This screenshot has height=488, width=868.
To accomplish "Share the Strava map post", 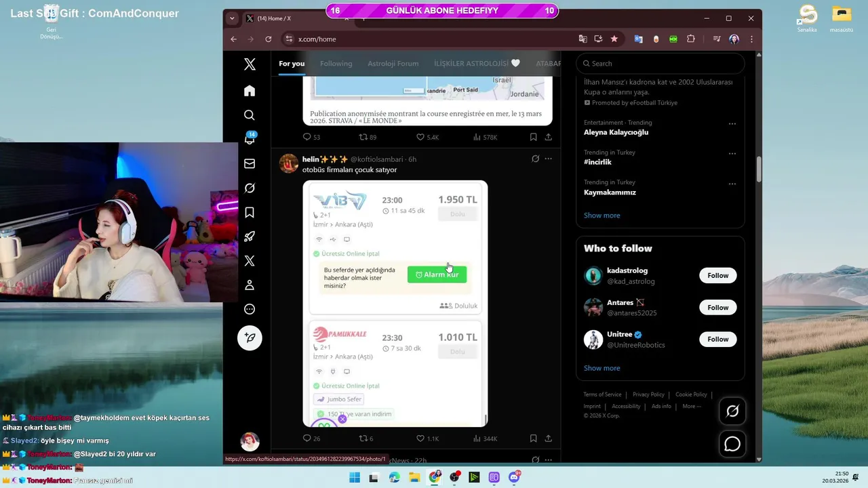I will pyautogui.click(x=548, y=137).
